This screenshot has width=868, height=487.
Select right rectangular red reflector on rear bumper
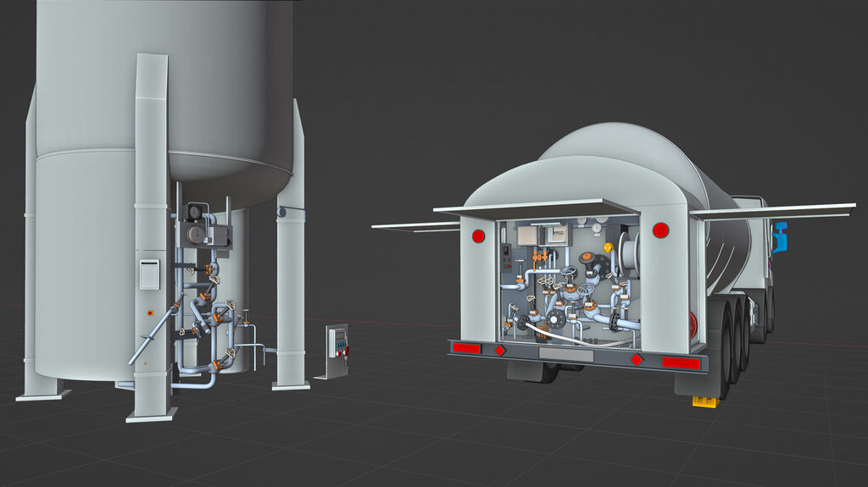(x=681, y=362)
